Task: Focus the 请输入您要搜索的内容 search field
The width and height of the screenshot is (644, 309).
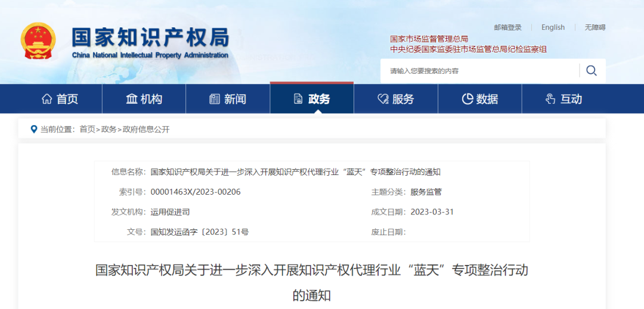Action: [x=479, y=71]
